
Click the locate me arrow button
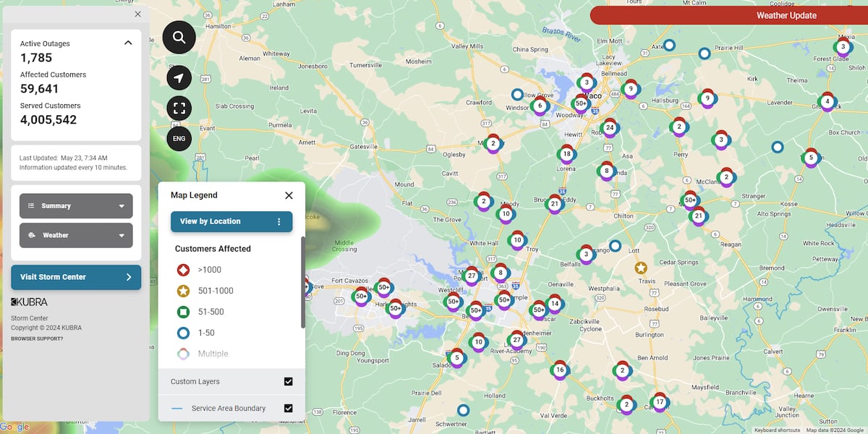click(x=179, y=78)
